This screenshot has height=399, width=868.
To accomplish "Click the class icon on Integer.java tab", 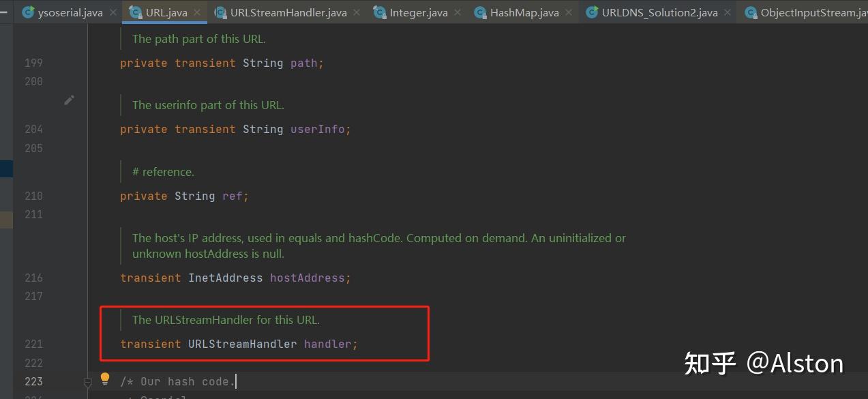I will 380,12.
